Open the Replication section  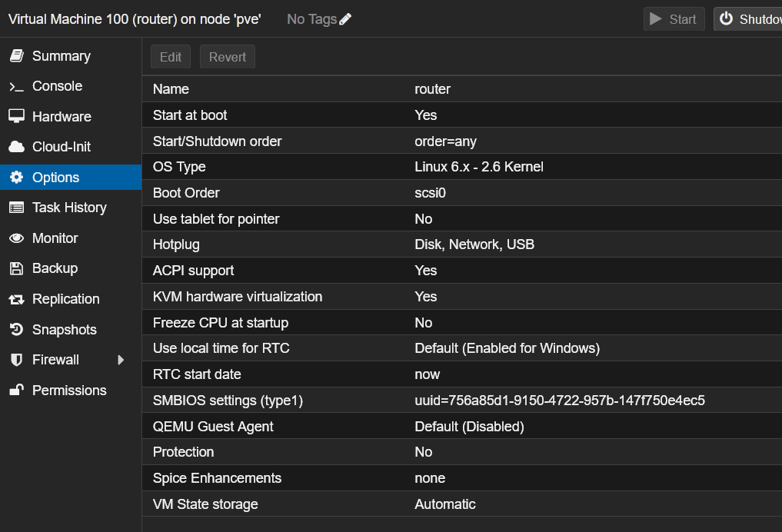pyautogui.click(x=65, y=299)
